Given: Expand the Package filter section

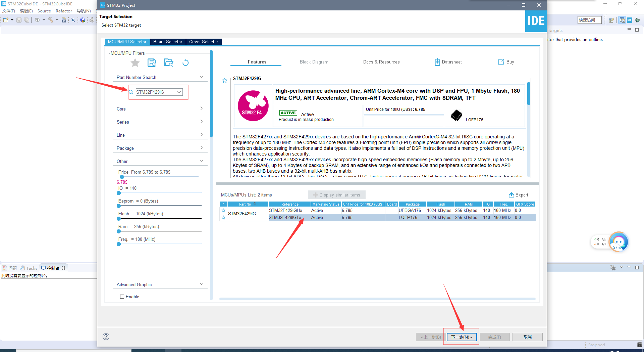Looking at the screenshot, I should tap(201, 147).
